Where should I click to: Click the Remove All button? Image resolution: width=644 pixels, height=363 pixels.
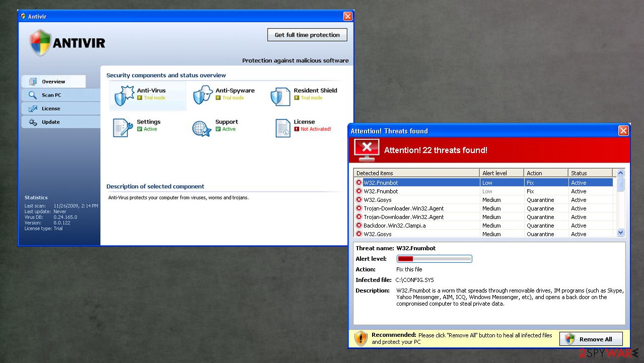coord(591,339)
